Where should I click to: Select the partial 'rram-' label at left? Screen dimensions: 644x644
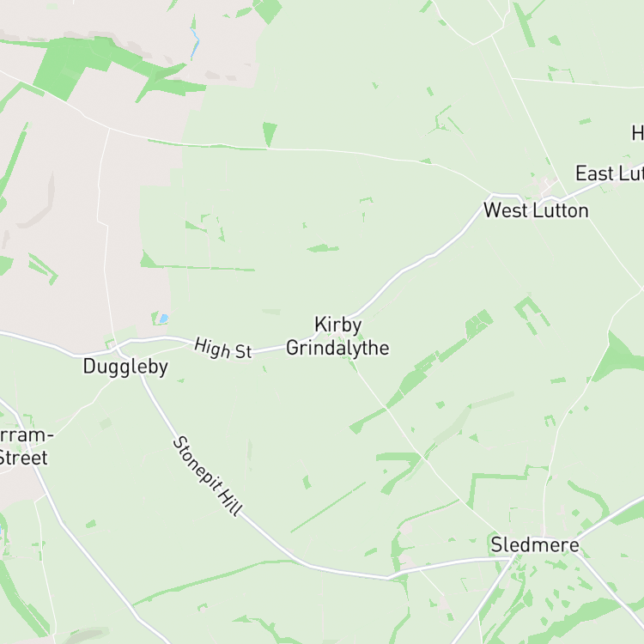click(26, 435)
